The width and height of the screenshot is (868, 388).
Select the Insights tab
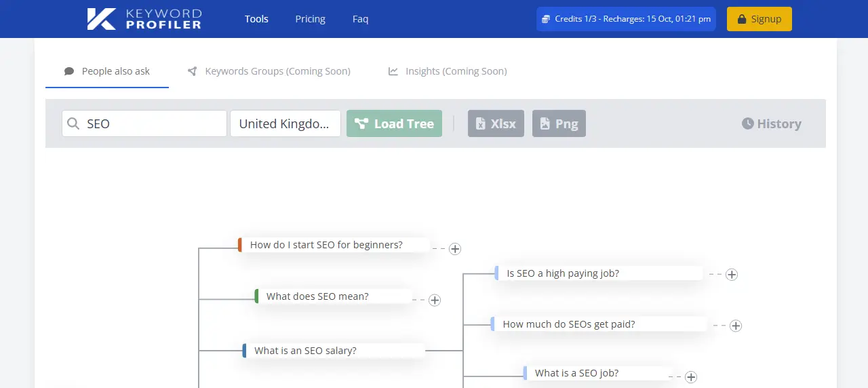448,71
